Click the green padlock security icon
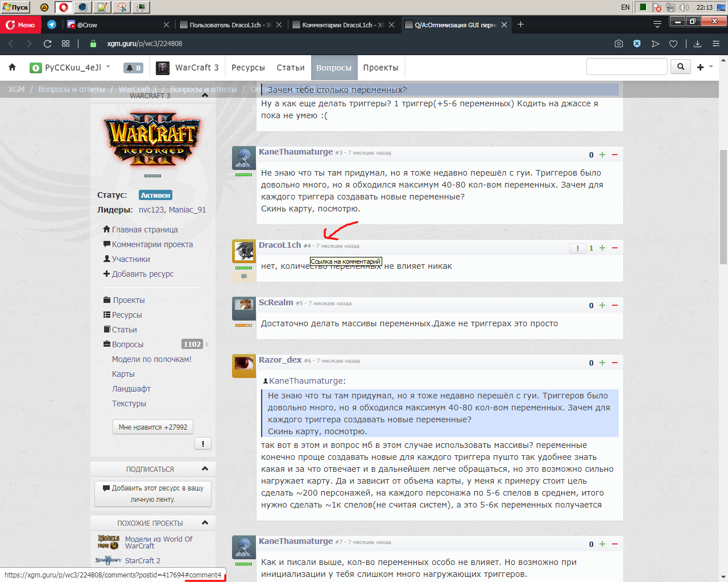728x582 pixels. point(93,44)
